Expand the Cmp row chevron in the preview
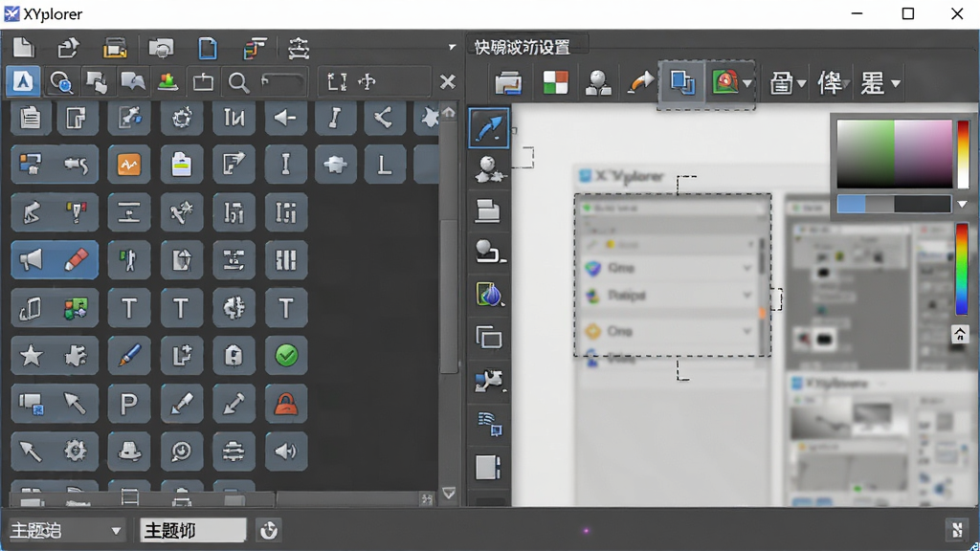 point(746,331)
